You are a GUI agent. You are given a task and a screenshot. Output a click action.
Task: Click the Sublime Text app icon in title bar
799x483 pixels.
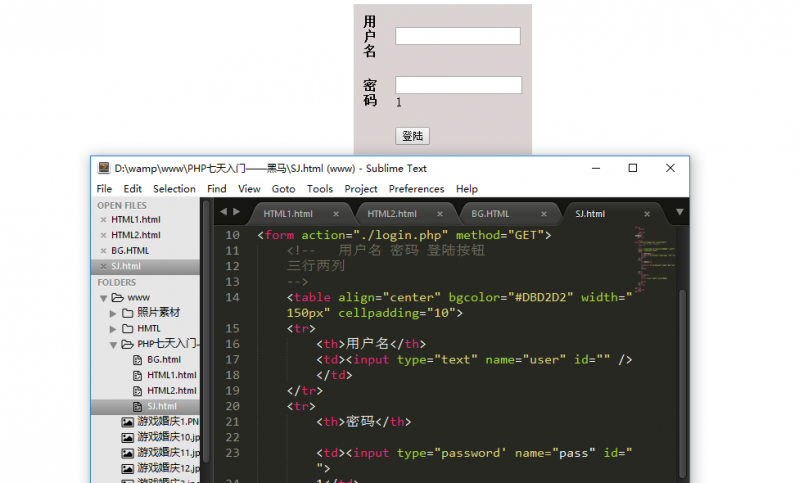(103, 168)
